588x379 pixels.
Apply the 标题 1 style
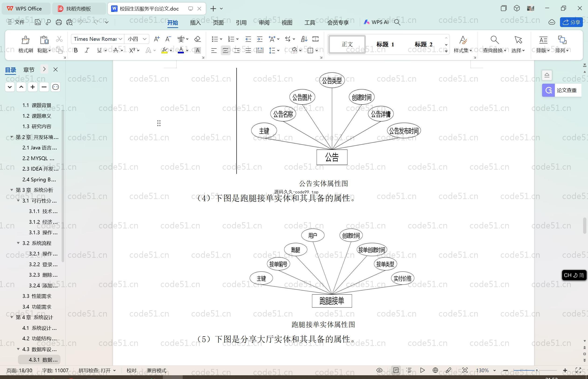point(385,44)
